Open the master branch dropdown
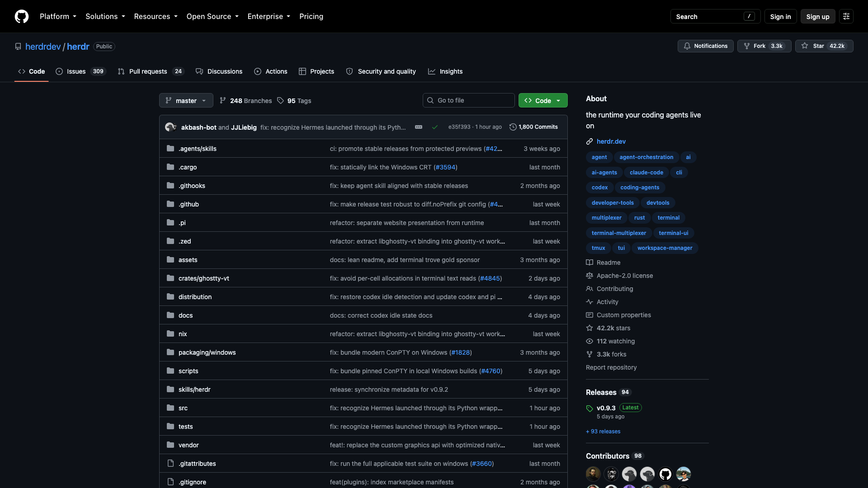Image resolution: width=868 pixels, height=488 pixels. click(x=186, y=100)
